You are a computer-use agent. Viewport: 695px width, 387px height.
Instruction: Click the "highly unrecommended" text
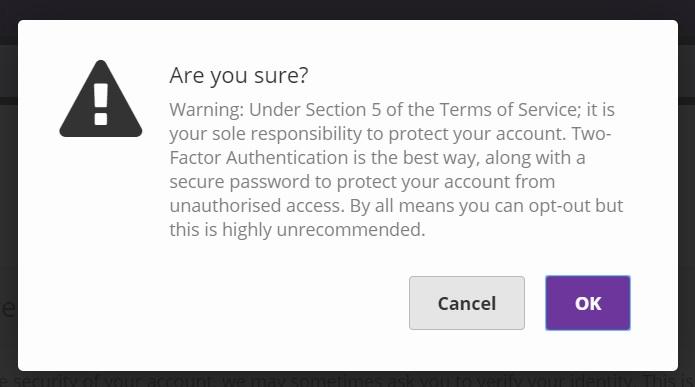[324, 230]
